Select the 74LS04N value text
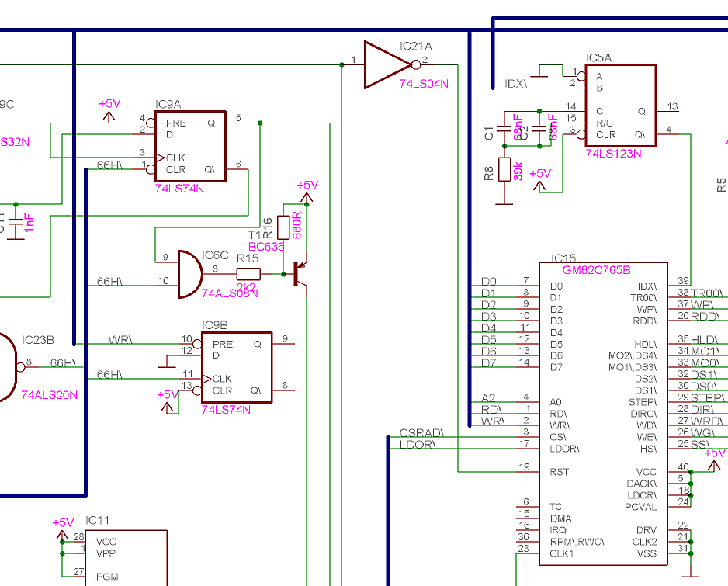Image resolution: width=728 pixels, height=586 pixels. pyautogui.click(x=424, y=83)
